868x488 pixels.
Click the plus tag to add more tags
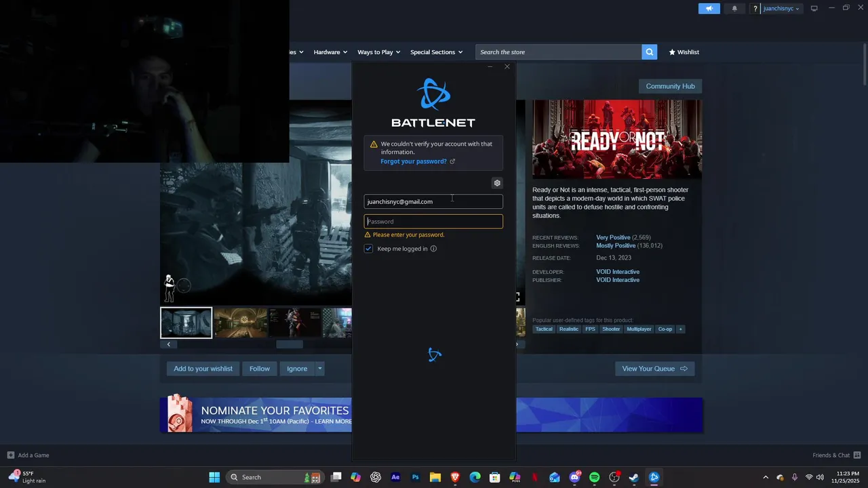pyautogui.click(x=681, y=329)
